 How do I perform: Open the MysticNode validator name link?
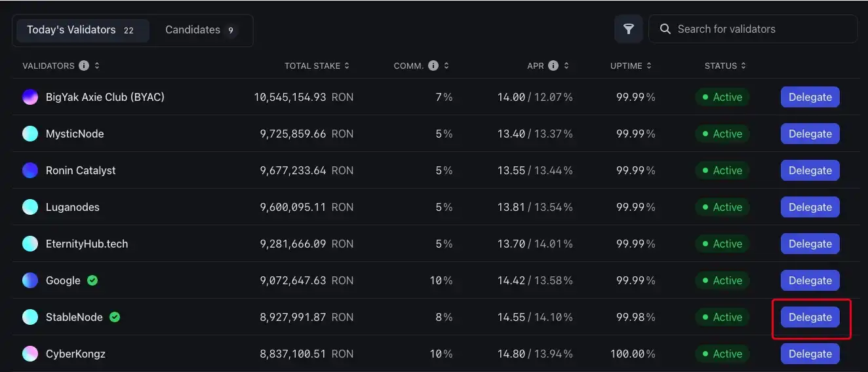(75, 134)
